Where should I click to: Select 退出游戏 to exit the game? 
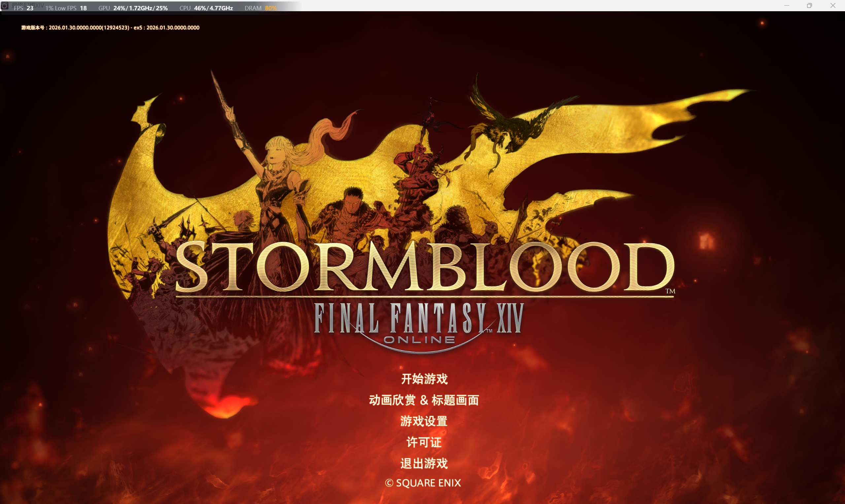click(x=424, y=463)
